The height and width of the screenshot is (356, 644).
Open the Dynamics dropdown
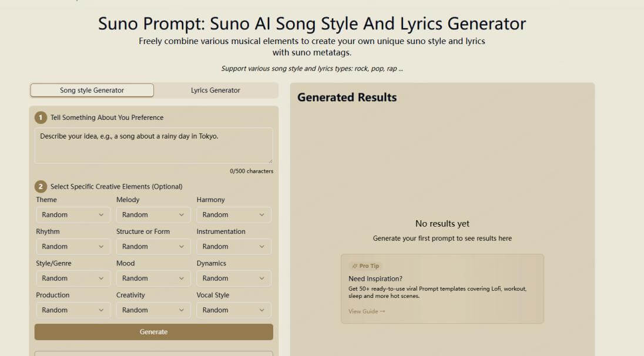233,278
